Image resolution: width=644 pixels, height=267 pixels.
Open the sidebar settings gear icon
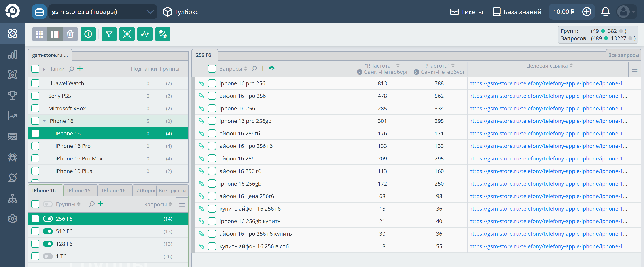point(12,219)
